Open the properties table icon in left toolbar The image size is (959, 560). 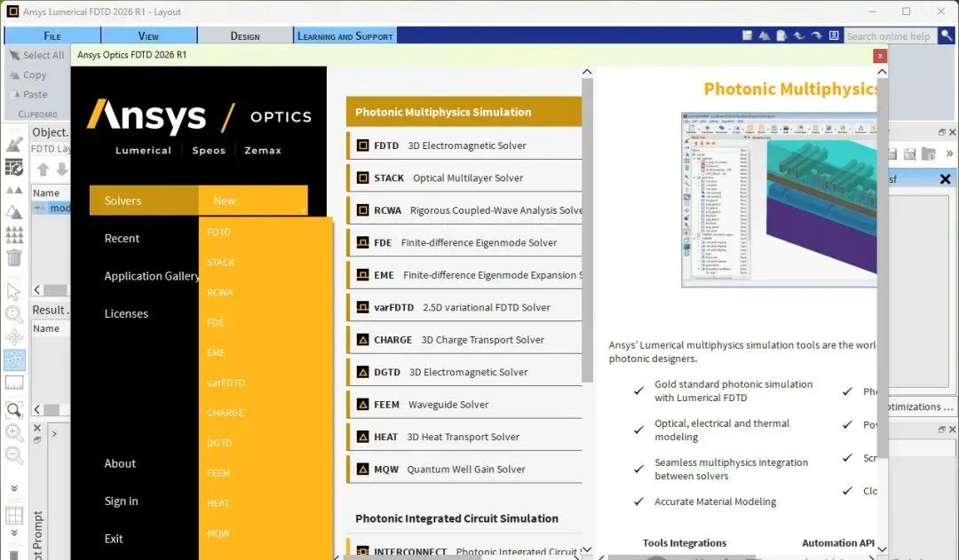[14, 168]
